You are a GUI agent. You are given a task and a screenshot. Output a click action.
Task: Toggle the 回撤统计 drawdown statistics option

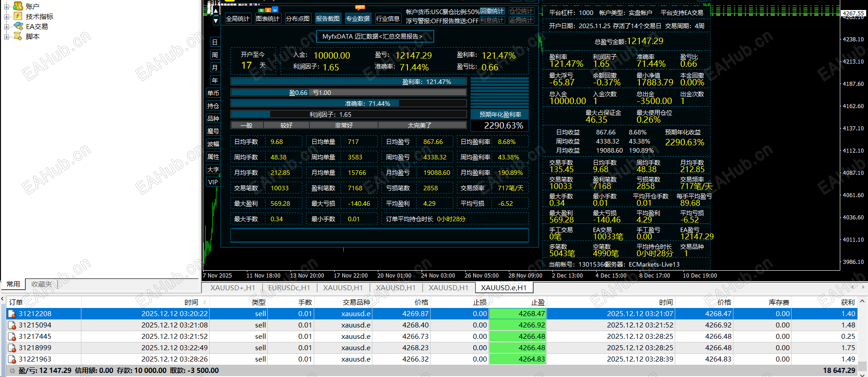click(492, 11)
